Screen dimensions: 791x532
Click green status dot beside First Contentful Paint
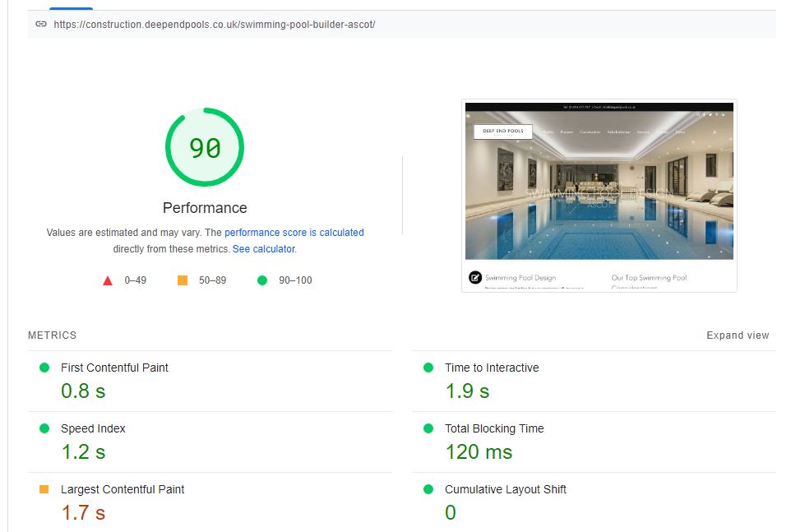[44, 368]
